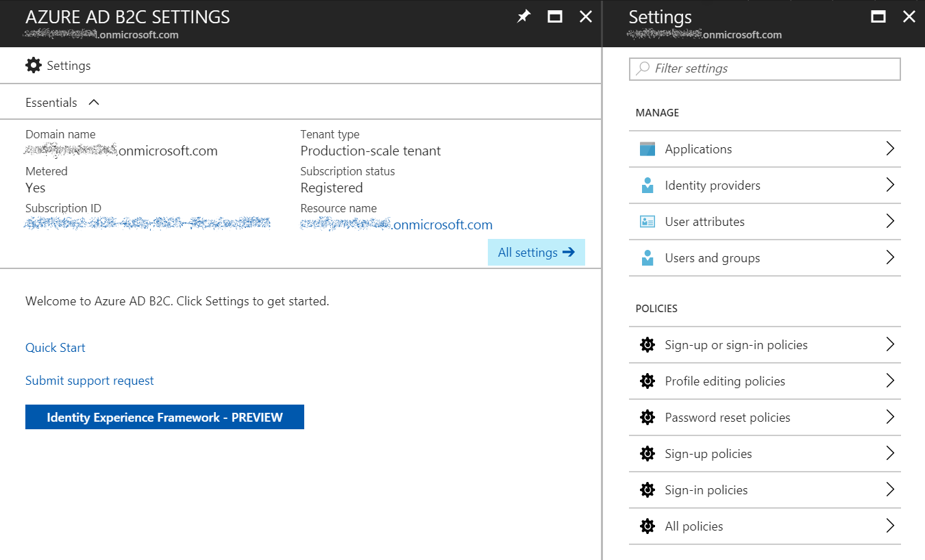Click the Applications window icon
The image size is (925, 560).
tap(647, 149)
